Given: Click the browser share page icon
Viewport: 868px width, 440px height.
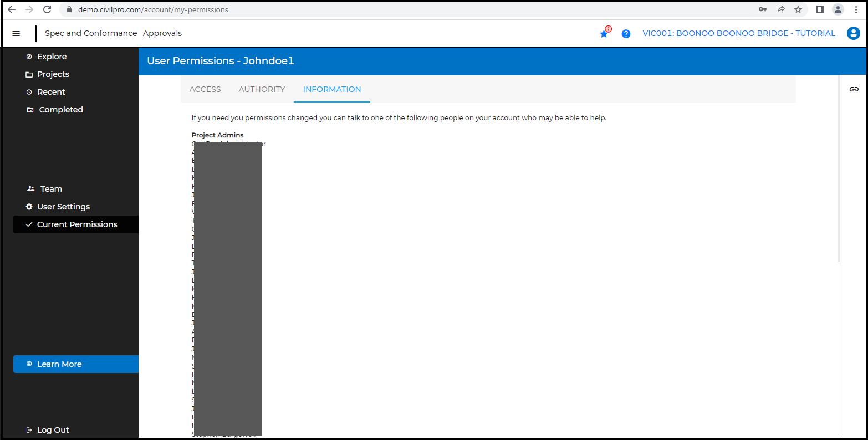Looking at the screenshot, I should coord(780,9).
